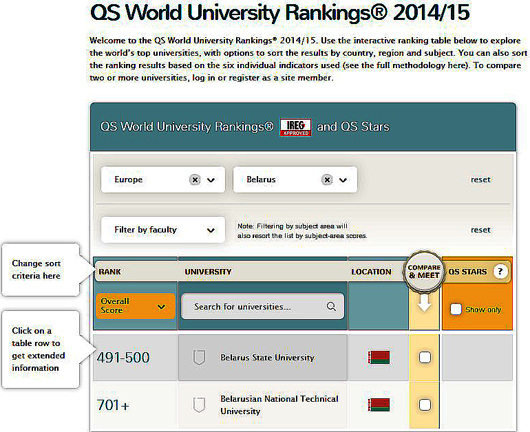Click reset link beside the country filter
The height and width of the screenshot is (432, 530).
480,179
